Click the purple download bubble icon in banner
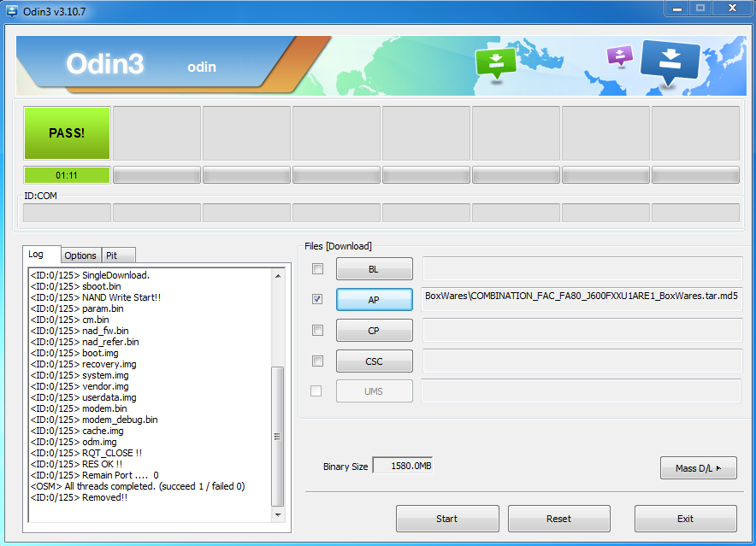This screenshot has width=756, height=546. (619, 56)
